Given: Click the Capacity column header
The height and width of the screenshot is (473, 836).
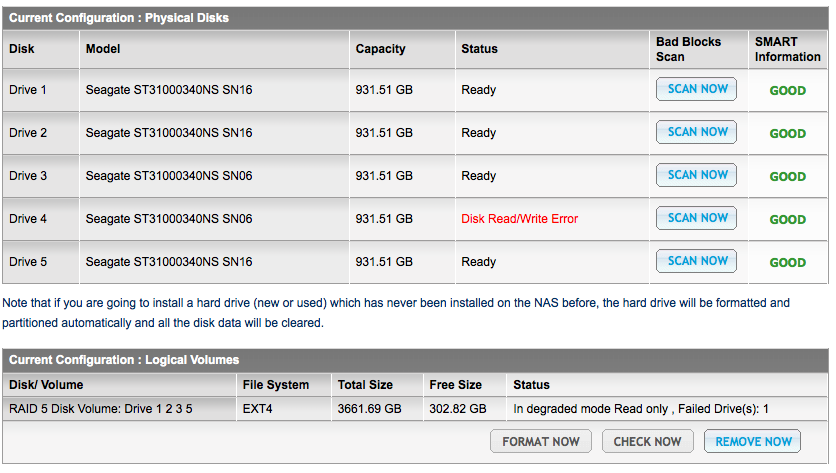Looking at the screenshot, I should tap(381, 49).
